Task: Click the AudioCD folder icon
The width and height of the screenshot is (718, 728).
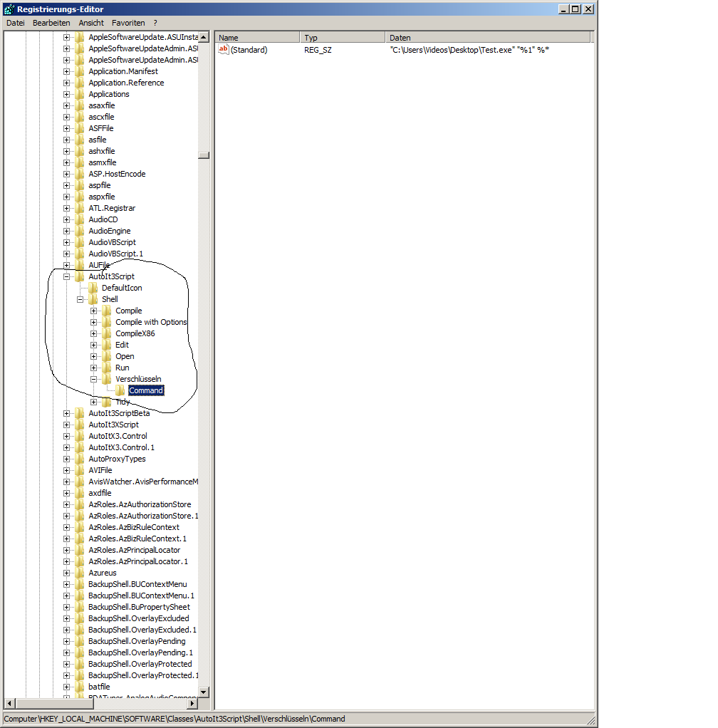Action: pos(79,219)
